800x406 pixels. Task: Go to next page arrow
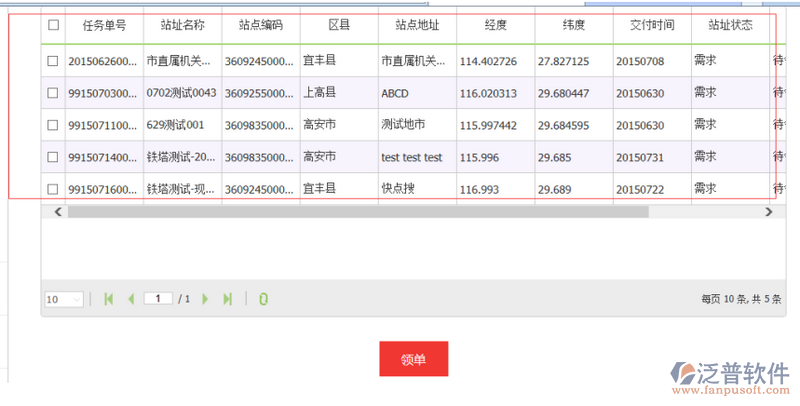click(206, 299)
